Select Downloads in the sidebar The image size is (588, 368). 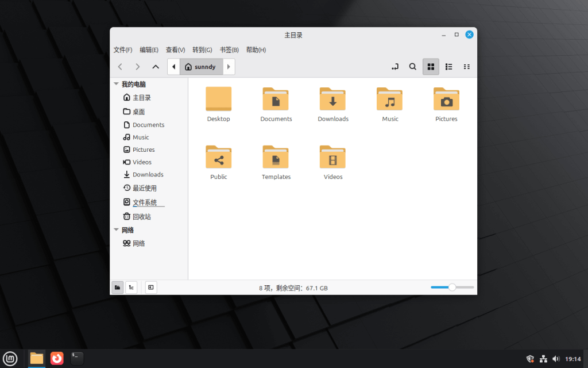[143, 174]
